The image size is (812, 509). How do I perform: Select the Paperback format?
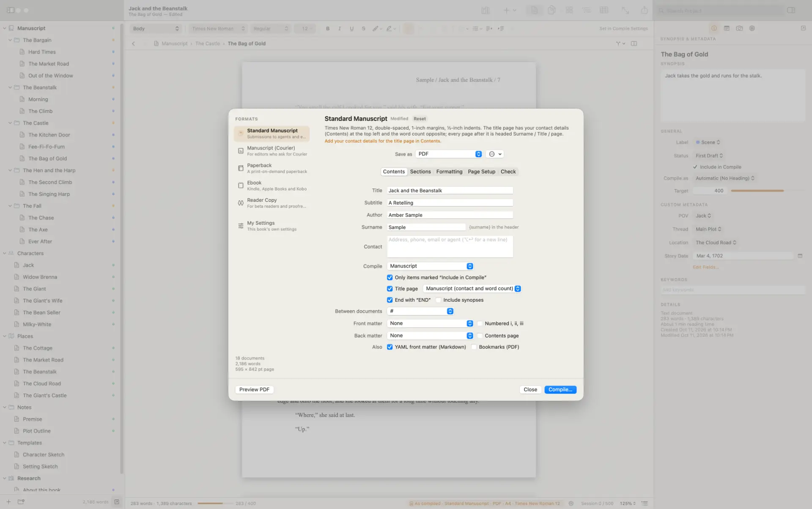point(272,168)
